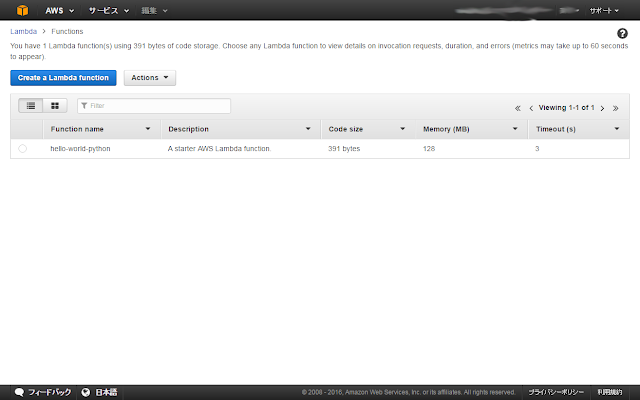Click フィードバック feedback text
The height and width of the screenshot is (400, 640).
[x=49, y=392]
